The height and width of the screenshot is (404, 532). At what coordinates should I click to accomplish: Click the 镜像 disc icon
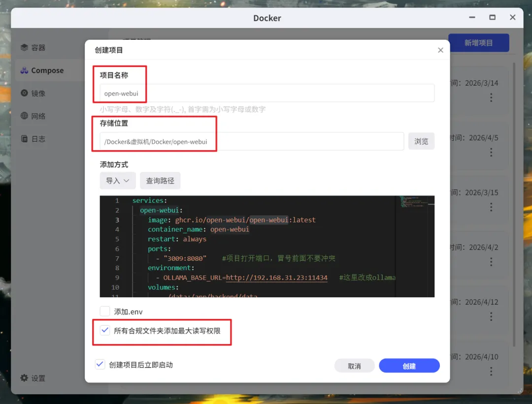24,93
